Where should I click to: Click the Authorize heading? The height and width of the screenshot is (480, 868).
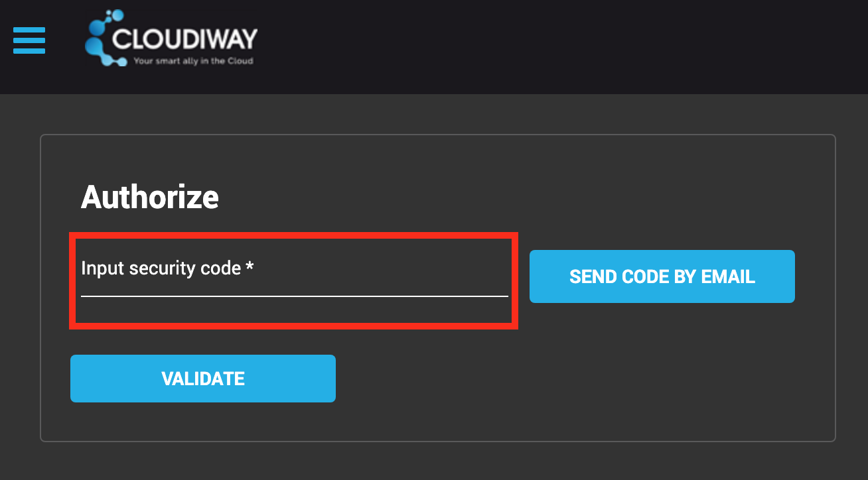(149, 197)
